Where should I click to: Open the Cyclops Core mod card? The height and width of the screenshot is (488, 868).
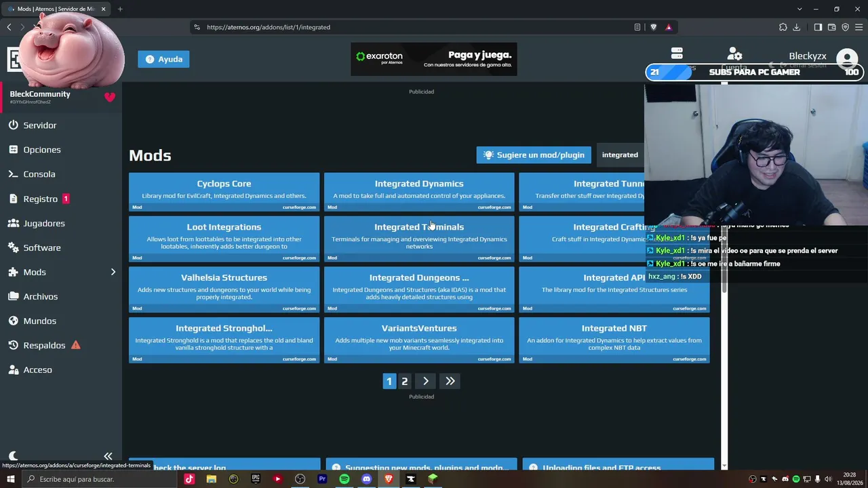tap(224, 192)
